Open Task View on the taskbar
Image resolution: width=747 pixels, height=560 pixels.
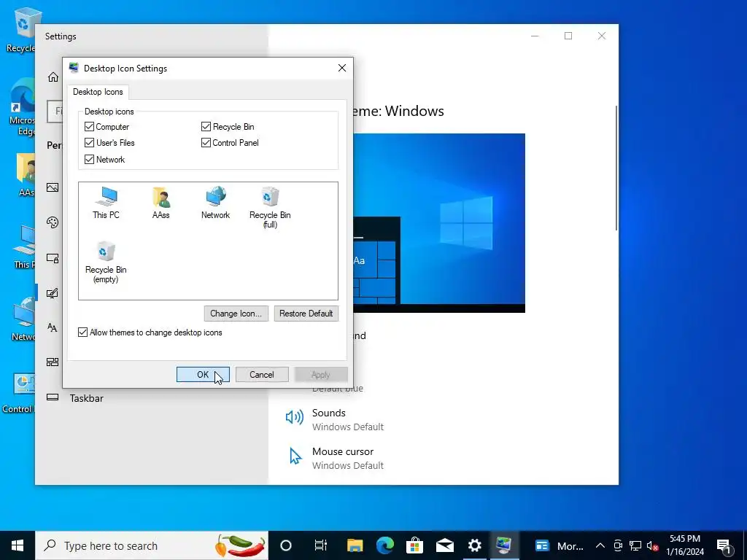point(321,545)
